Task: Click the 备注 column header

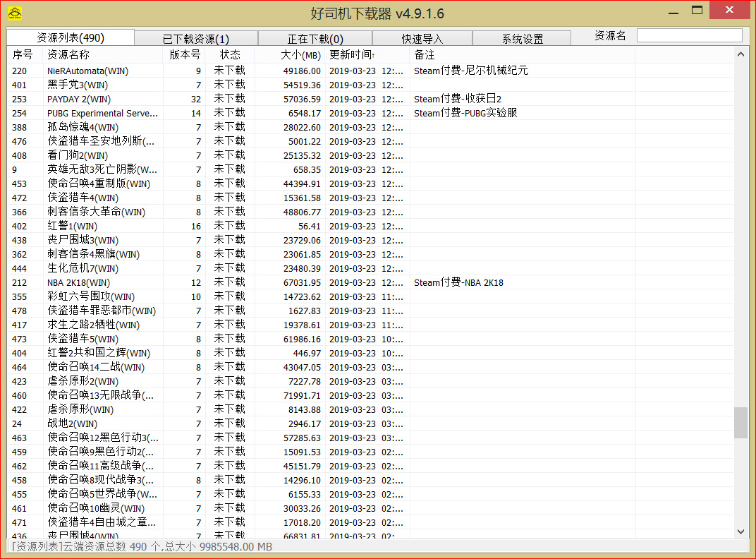Action: tap(522, 54)
